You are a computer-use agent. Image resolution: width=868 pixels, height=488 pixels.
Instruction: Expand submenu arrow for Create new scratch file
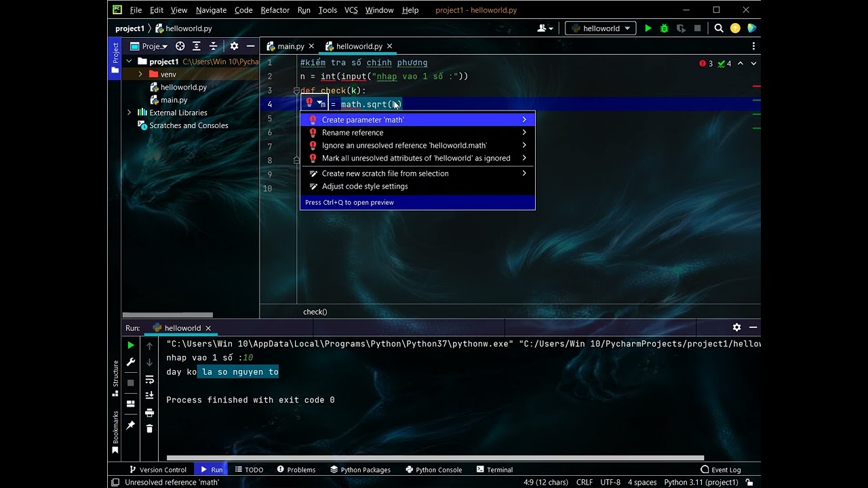pos(524,174)
